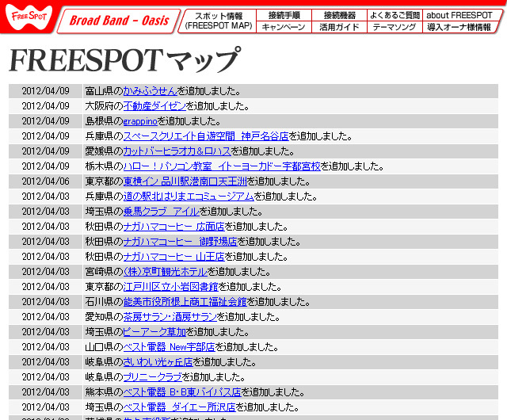Open the 接続手順 menu item

point(284,15)
